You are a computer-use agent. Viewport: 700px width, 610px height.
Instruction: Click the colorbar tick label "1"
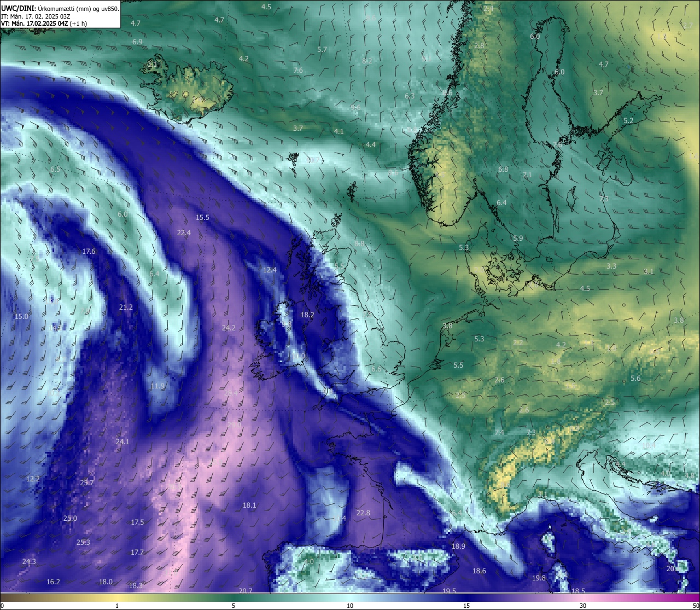pos(117,606)
